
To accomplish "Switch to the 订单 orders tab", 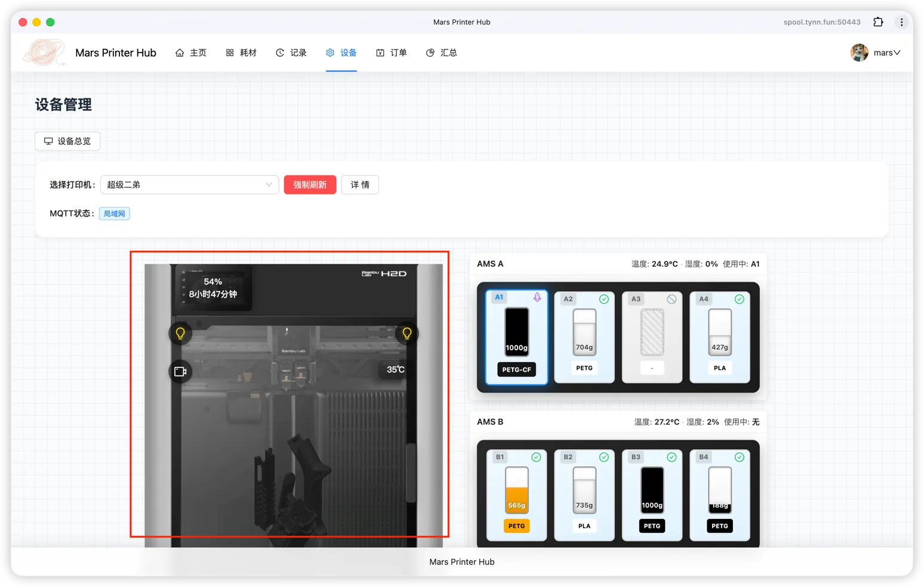I will pos(392,52).
